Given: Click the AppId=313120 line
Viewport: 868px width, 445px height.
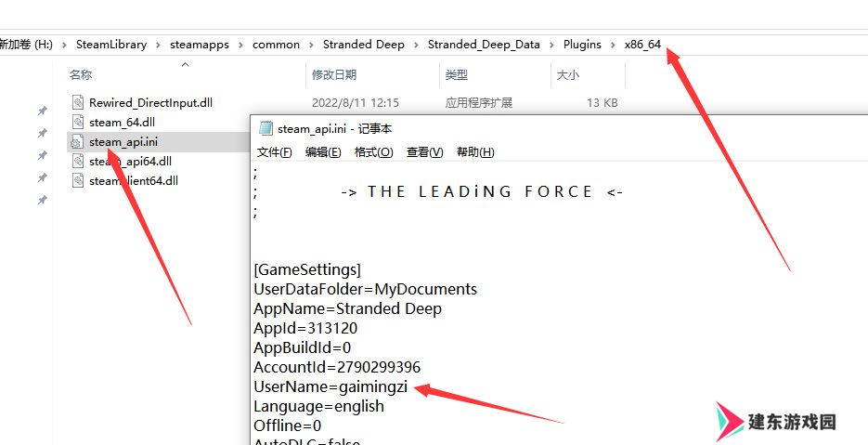Looking at the screenshot, I should [305, 328].
